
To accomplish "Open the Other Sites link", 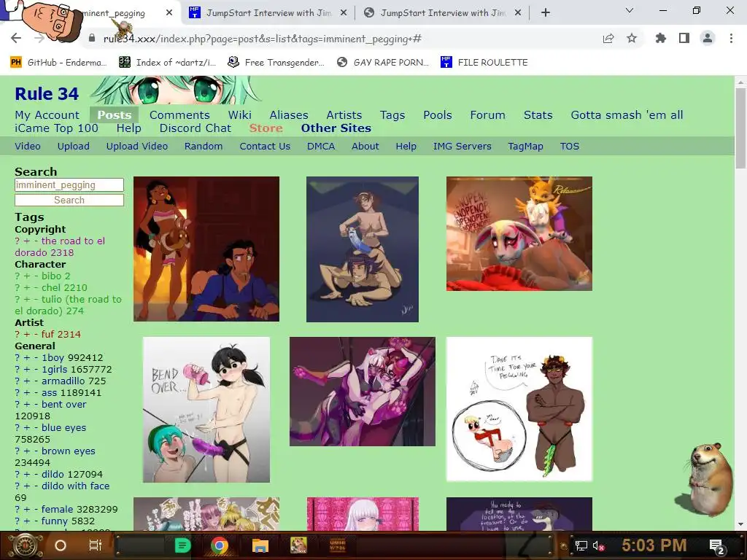I will [x=336, y=128].
